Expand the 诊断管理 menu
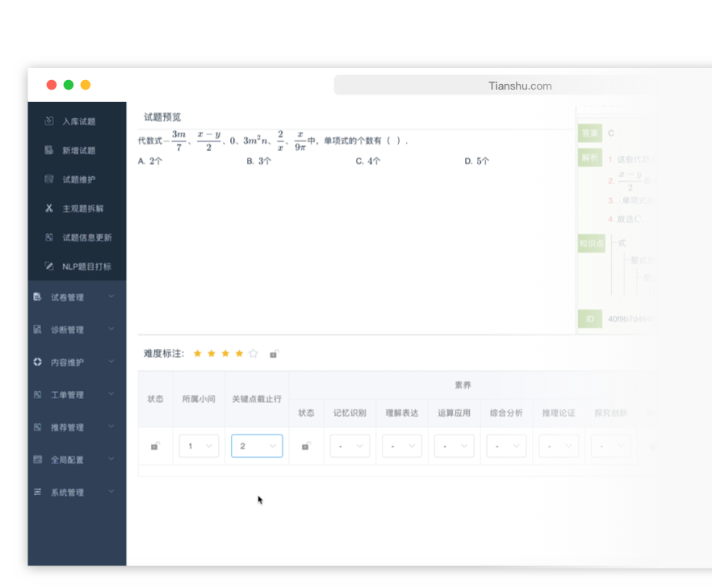The width and height of the screenshot is (712, 588). [77, 330]
